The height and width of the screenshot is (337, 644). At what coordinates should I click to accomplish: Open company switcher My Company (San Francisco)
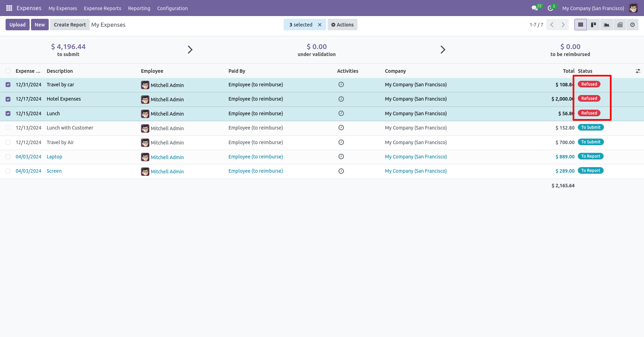[x=593, y=8]
